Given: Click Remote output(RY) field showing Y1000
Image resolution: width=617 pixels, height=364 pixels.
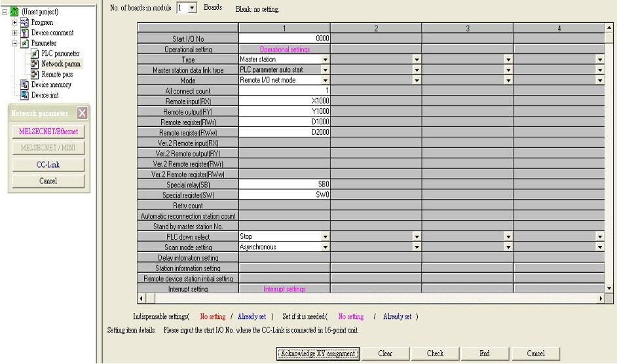Looking at the screenshot, I should click(284, 111).
